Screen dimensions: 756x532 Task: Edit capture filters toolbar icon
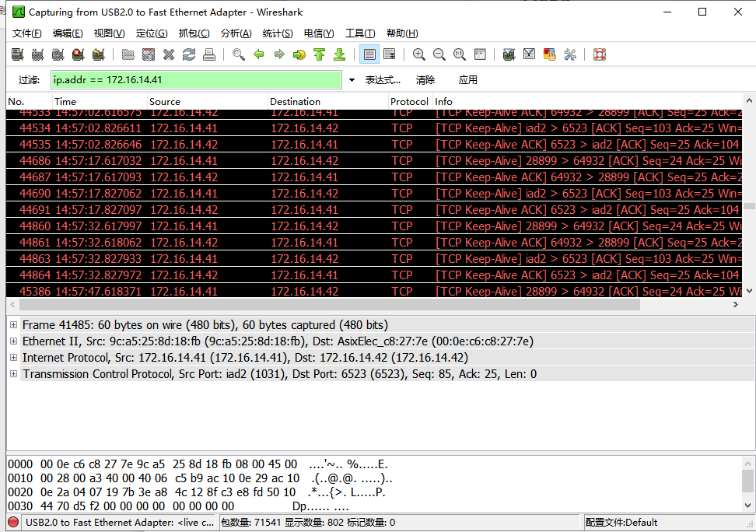click(509, 54)
